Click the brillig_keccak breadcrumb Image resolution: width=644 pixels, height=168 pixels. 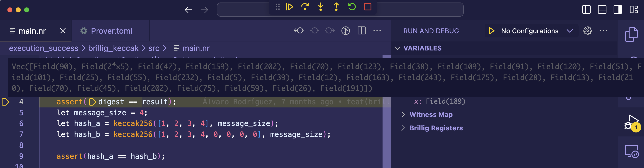tap(113, 48)
